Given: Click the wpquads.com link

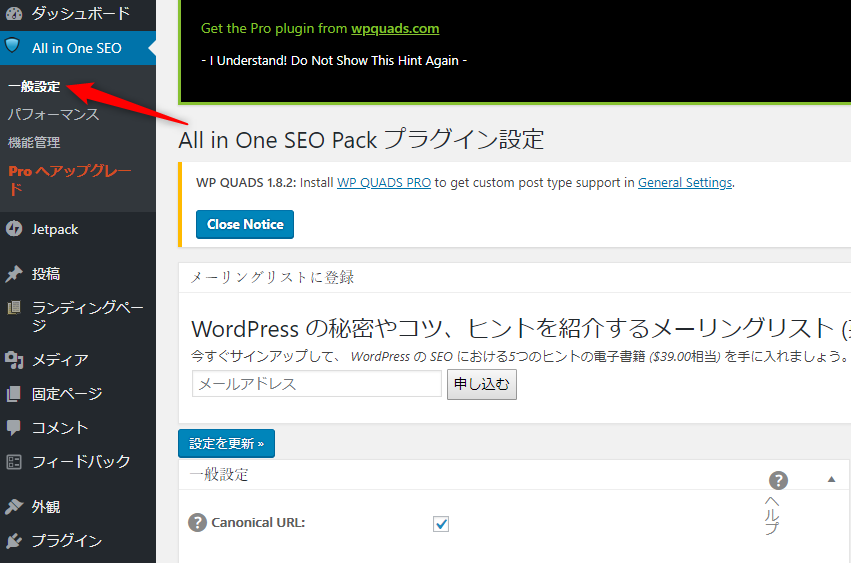Looking at the screenshot, I should point(395,29).
